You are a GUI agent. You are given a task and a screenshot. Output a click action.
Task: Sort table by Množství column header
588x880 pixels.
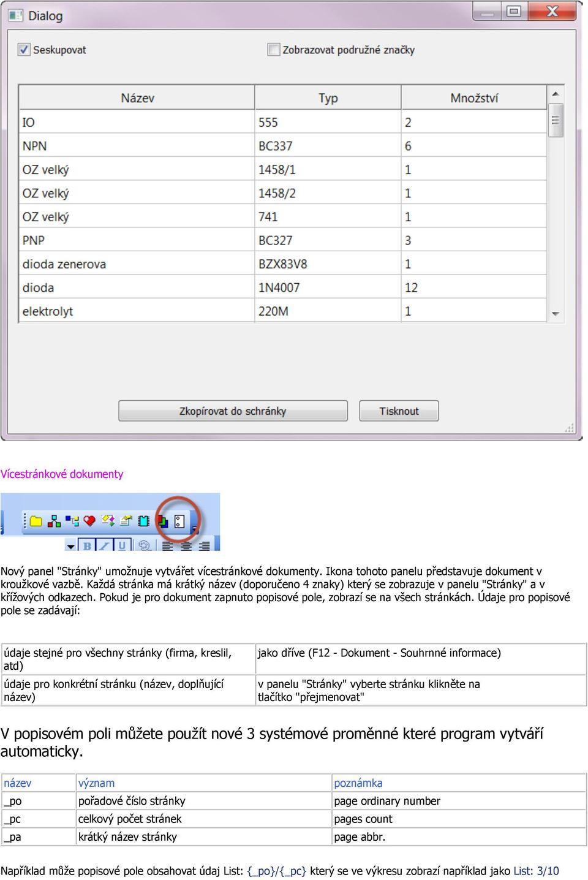(x=474, y=97)
